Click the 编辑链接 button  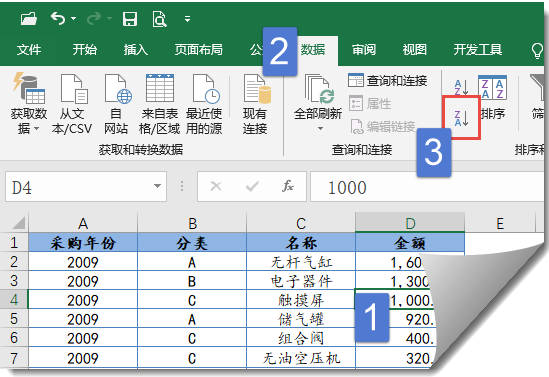383,126
